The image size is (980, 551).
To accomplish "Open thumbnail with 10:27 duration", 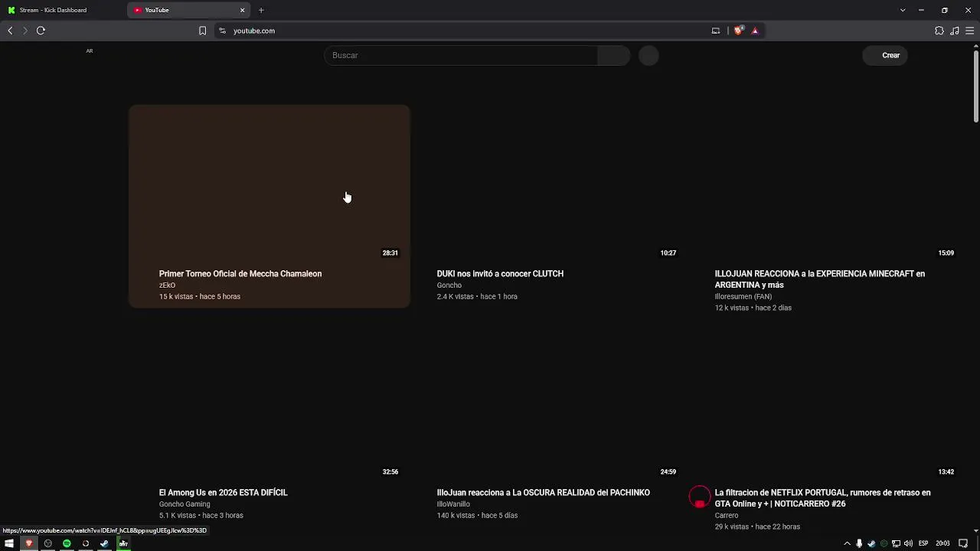I will tap(547, 184).
